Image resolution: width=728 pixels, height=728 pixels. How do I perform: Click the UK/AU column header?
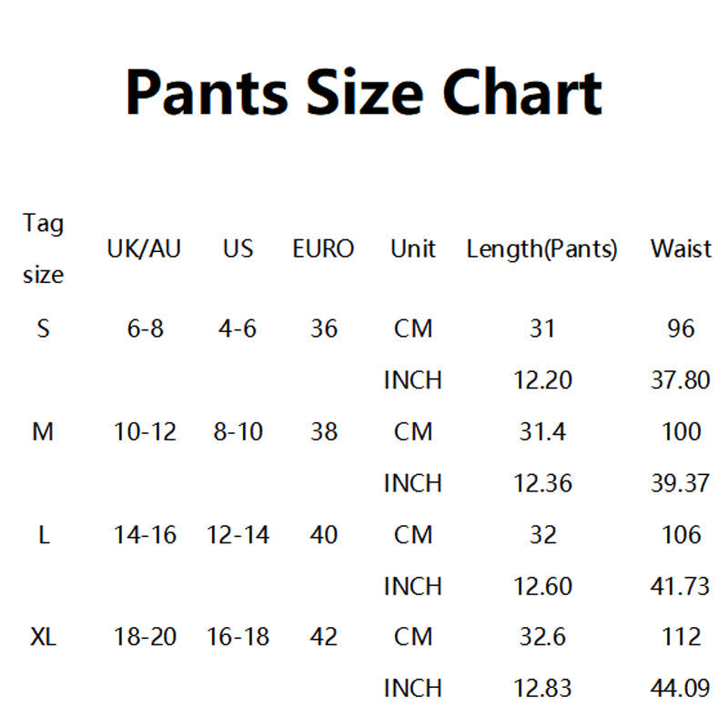(x=144, y=248)
